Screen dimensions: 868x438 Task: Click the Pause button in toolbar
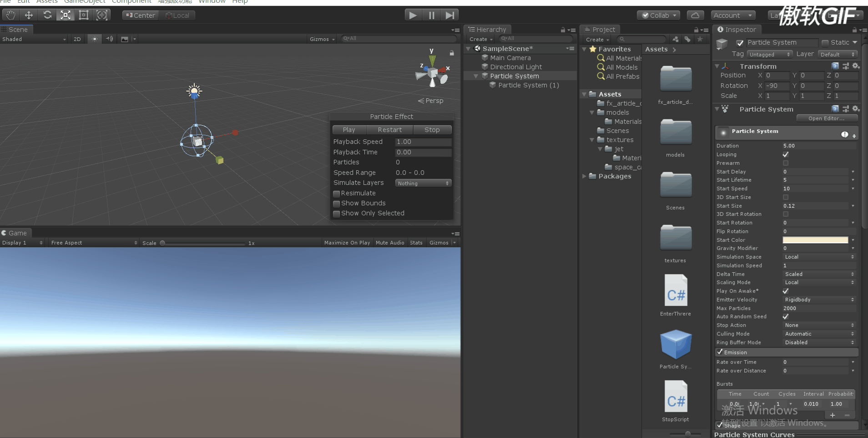pyautogui.click(x=431, y=15)
